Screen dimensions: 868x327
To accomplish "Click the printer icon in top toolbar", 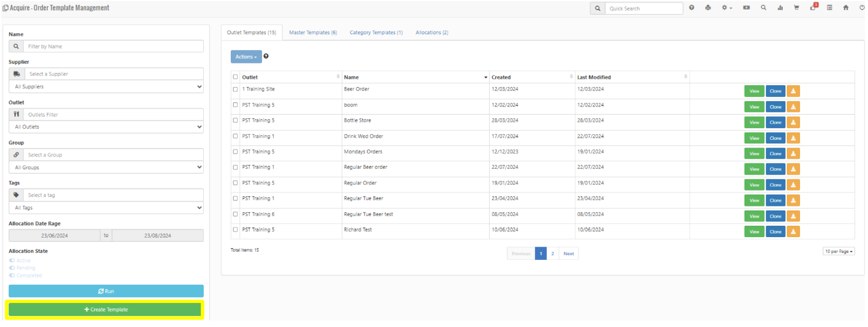I will pyautogui.click(x=708, y=8).
